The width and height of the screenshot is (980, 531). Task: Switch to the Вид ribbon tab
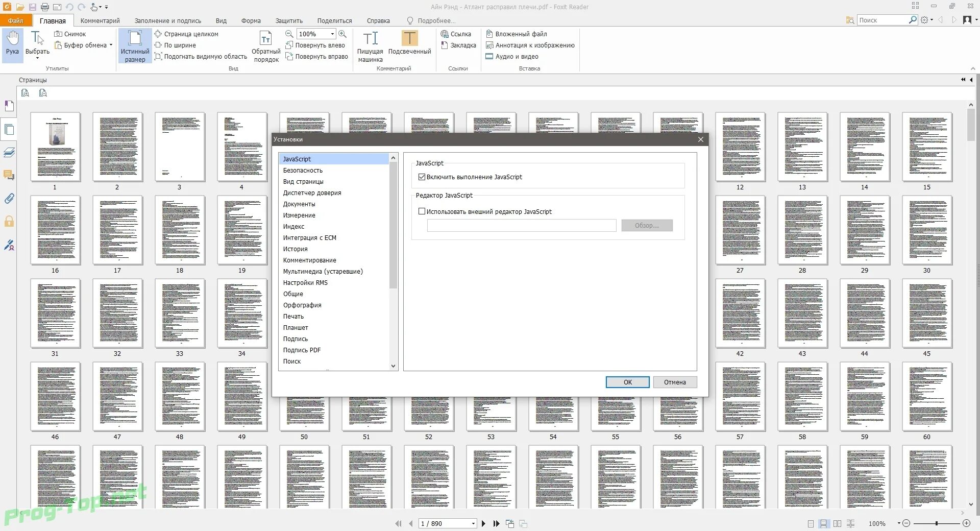pos(221,20)
